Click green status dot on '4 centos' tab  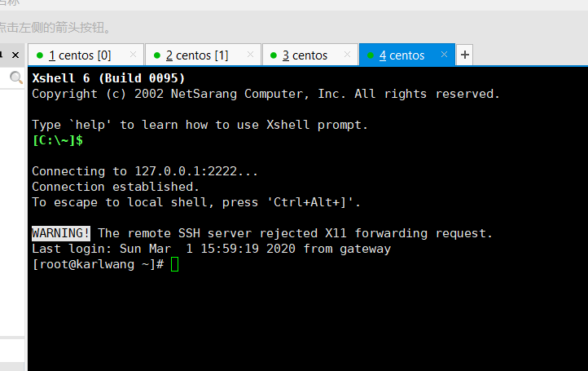371,56
